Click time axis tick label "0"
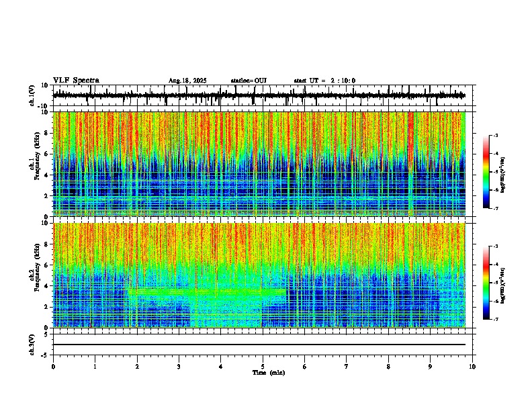This screenshot has height=411, width=532. pyautogui.click(x=53, y=367)
